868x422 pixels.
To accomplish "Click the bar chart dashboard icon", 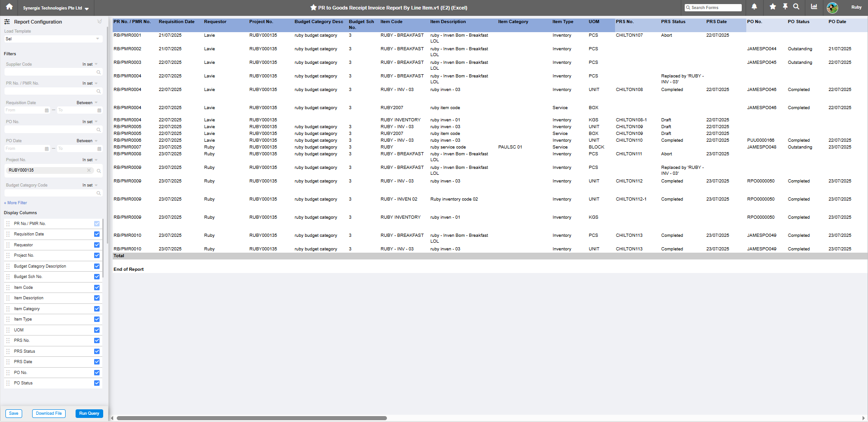I will coord(814,7).
